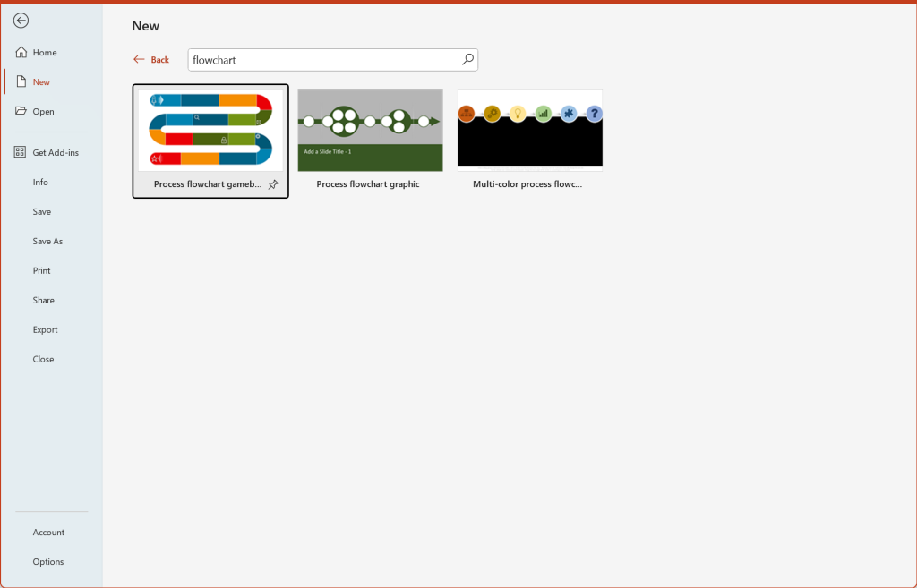Click the circular back arrow icon
The height and width of the screenshot is (588, 917).
21,21
